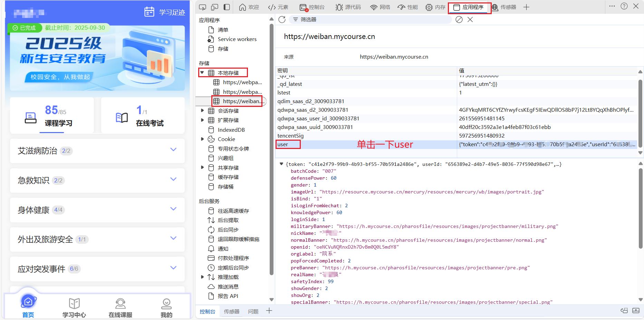
Task: Toggle device emulation toolbar icon
Action: 215,7
